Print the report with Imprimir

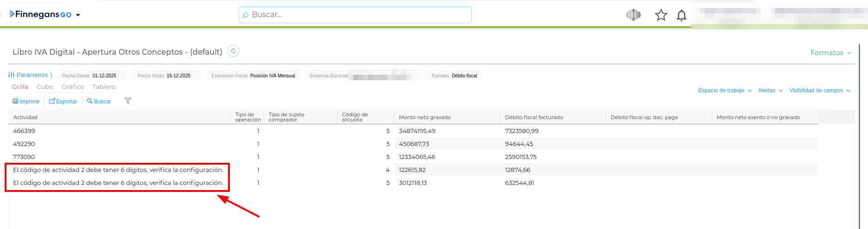[26, 102]
